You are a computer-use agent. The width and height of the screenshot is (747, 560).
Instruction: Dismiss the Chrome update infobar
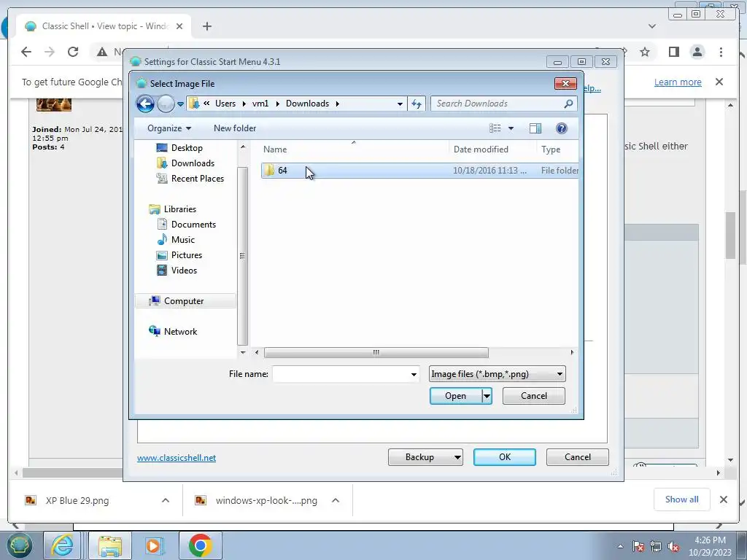[719, 82]
